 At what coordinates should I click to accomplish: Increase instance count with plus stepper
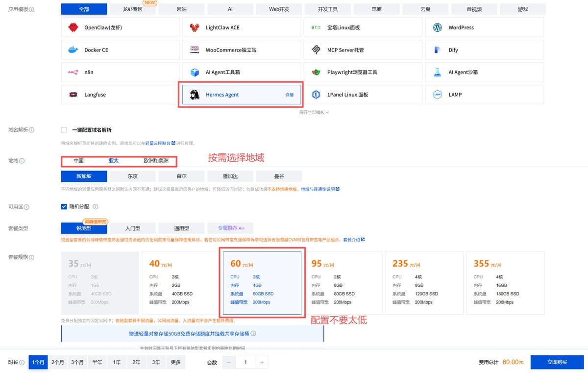tap(262, 363)
